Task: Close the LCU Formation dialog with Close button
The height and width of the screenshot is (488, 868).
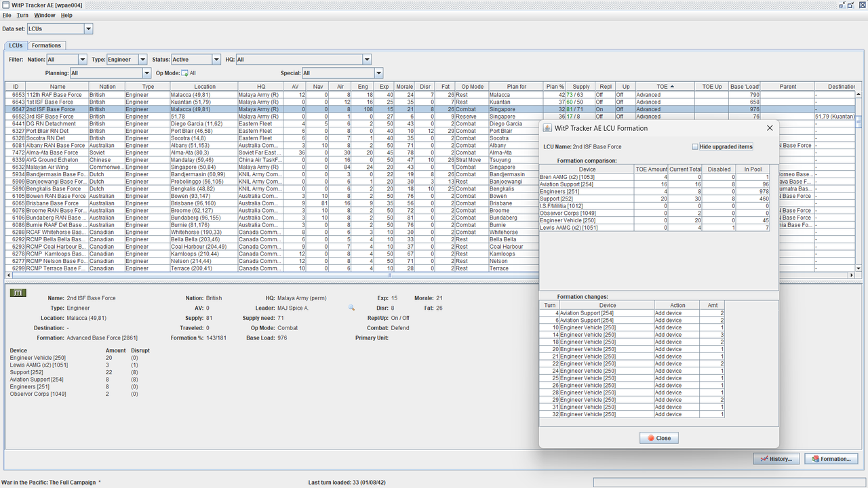Action: [x=658, y=438]
